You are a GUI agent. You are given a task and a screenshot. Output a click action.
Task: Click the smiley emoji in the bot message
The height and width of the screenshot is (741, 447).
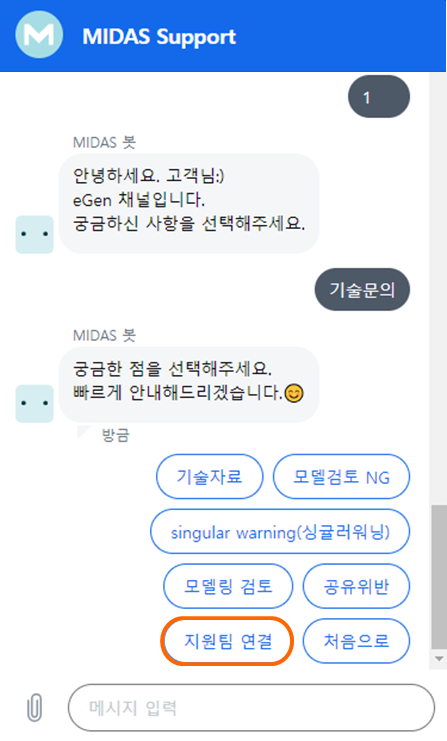pyautogui.click(x=294, y=393)
